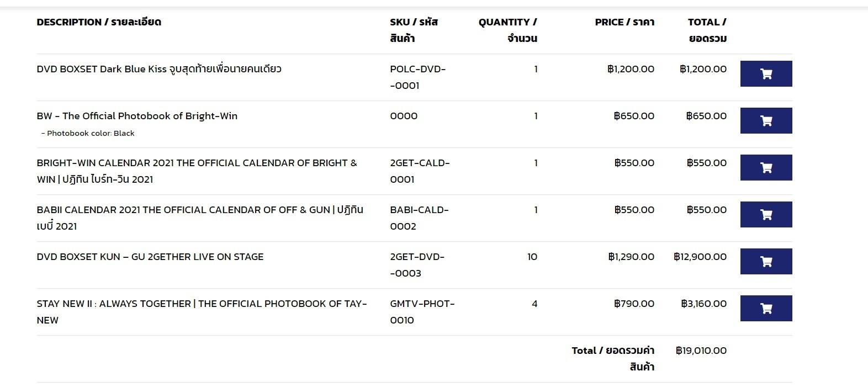Add Dark Blue Kiss DVD boxset to cart
868x387 pixels.
click(766, 73)
